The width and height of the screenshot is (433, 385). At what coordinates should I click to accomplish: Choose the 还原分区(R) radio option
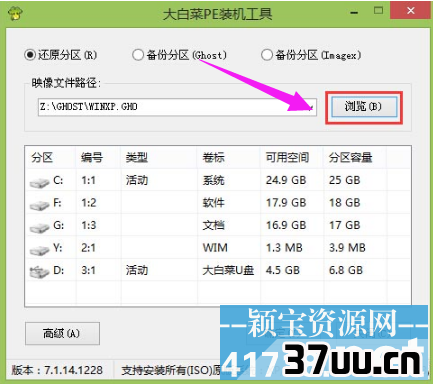[60, 55]
